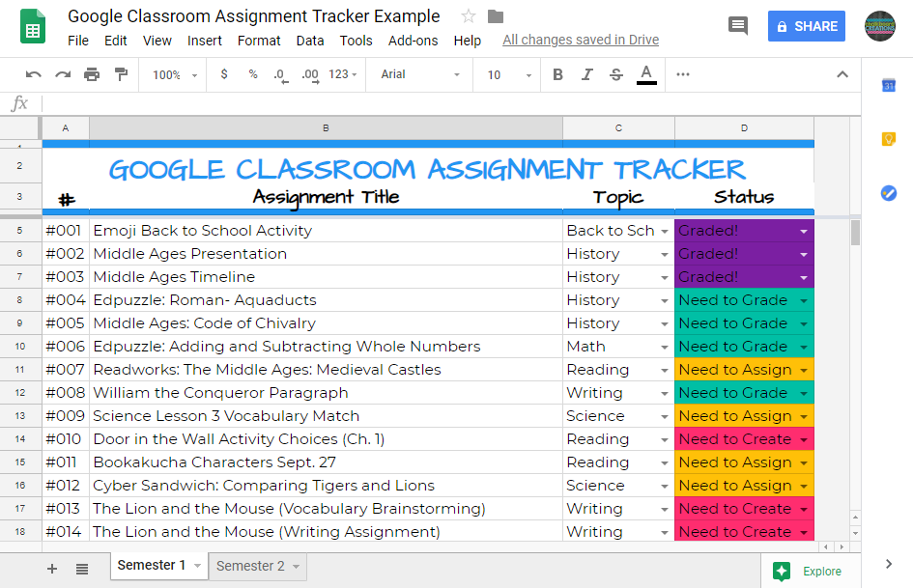Decrease decimal places
Image resolution: width=913 pixels, height=588 pixels.
pyautogui.click(x=280, y=75)
